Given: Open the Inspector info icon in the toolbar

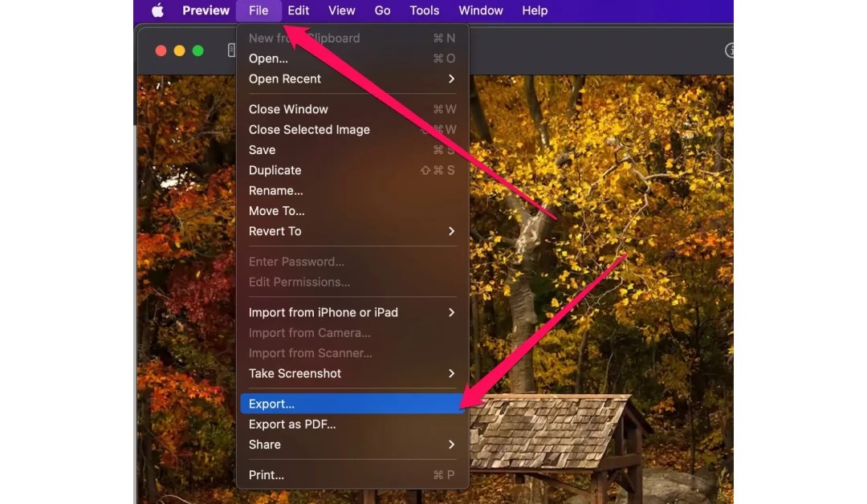Looking at the screenshot, I should pos(730,50).
